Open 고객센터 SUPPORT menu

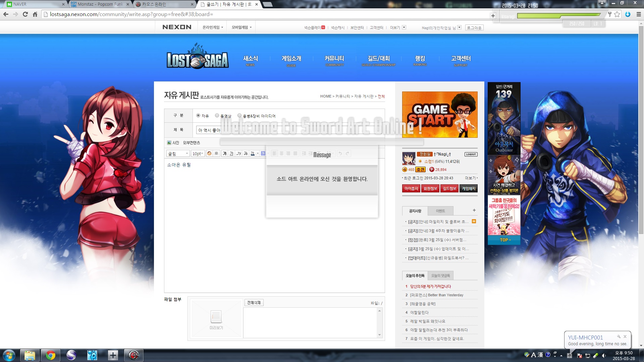(x=461, y=61)
